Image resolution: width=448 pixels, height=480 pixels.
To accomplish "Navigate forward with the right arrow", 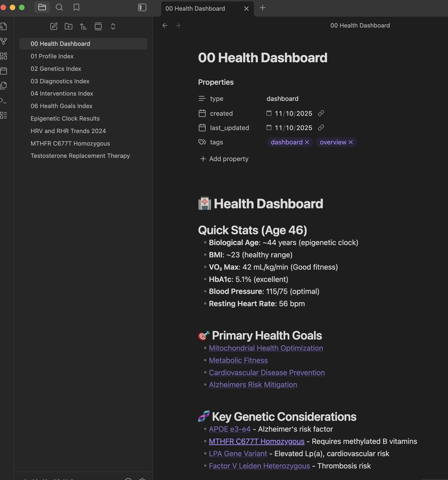I will (x=178, y=25).
